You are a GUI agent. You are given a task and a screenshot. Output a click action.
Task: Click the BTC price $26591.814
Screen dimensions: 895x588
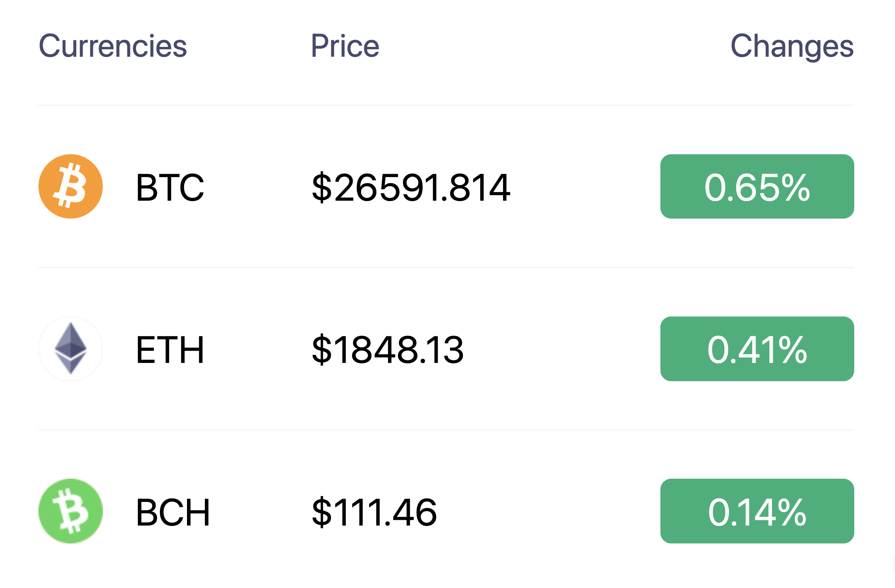[411, 187]
